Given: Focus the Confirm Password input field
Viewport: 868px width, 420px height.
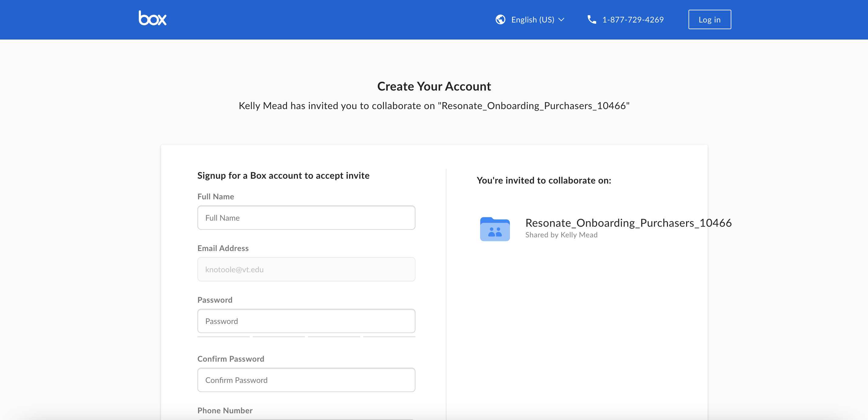Looking at the screenshot, I should pyautogui.click(x=306, y=380).
